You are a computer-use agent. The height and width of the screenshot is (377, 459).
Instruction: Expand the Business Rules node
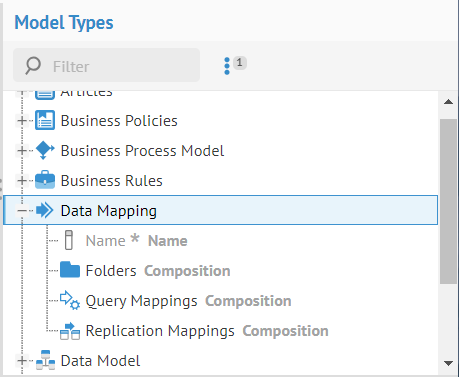click(x=22, y=181)
